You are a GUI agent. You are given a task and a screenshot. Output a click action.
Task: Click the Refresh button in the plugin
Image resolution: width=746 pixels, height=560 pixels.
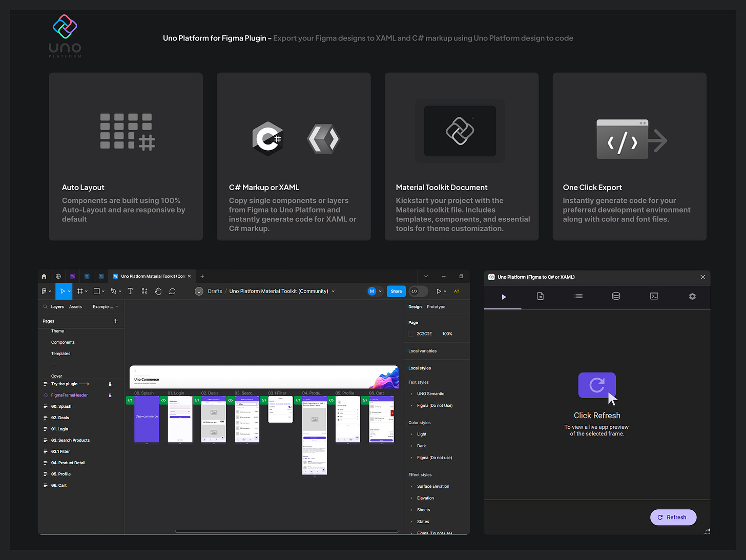click(x=673, y=517)
